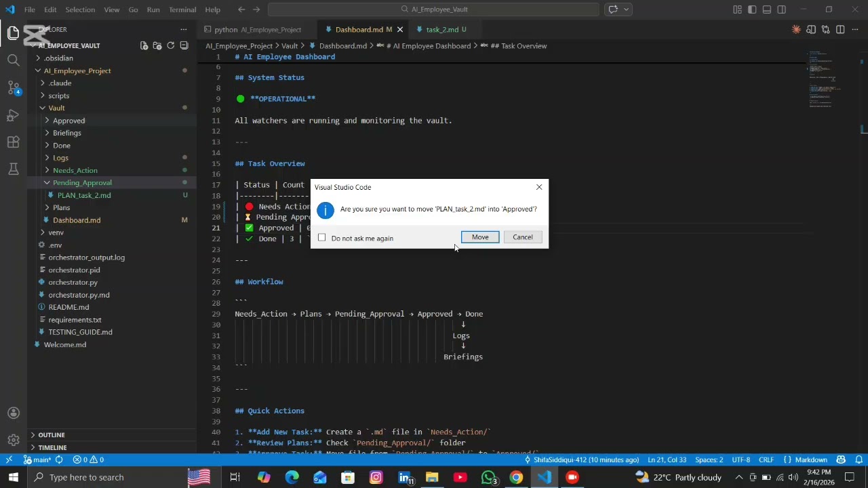This screenshot has width=868, height=488.
Task: Confirm the file move with the Move button
Action: [480, 237]
